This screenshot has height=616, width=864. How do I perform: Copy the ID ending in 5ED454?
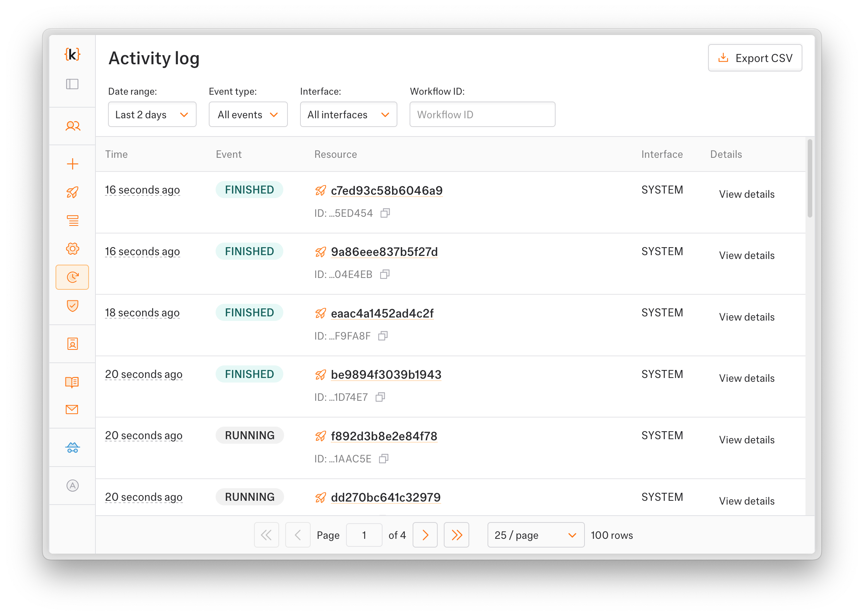click(x=385, y=213)
